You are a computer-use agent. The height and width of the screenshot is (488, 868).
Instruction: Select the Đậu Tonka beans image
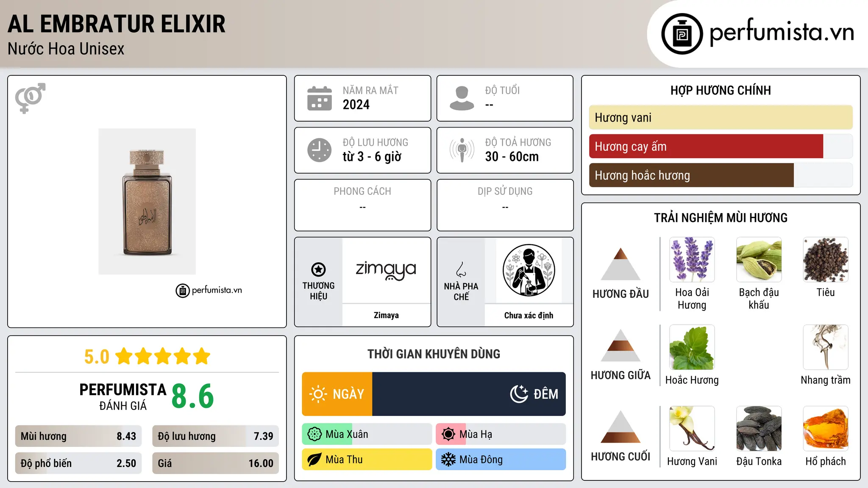coord(759,429)
